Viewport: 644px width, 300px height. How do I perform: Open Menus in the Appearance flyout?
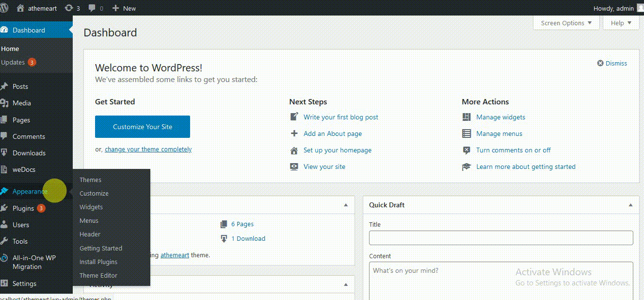(x=89, y=220)
